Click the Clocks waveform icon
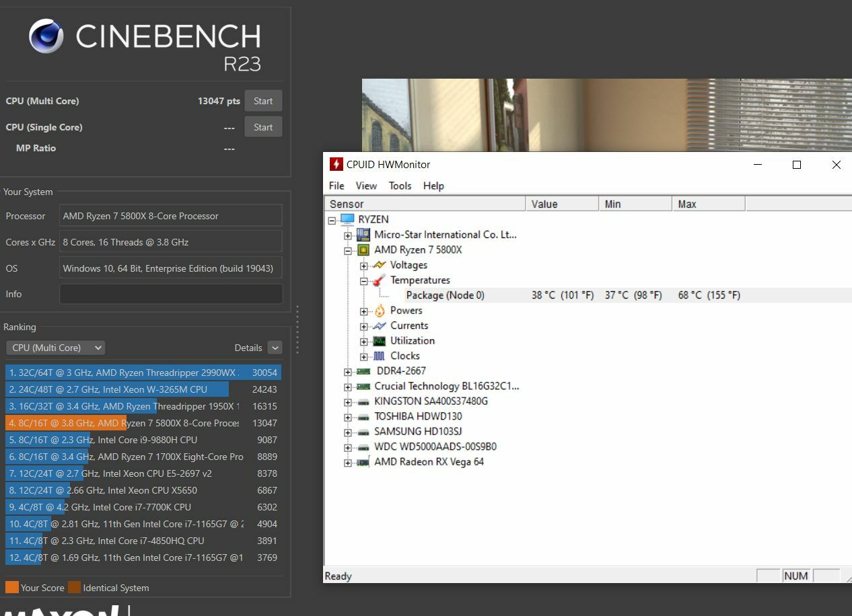The width and height of the screenshot is (852, 616). [380, 356]
